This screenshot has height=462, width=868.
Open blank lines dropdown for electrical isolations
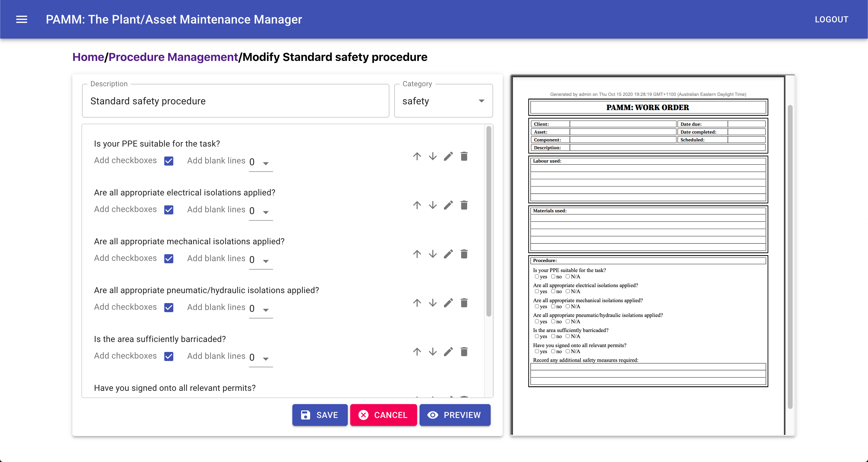coord(260,211)
